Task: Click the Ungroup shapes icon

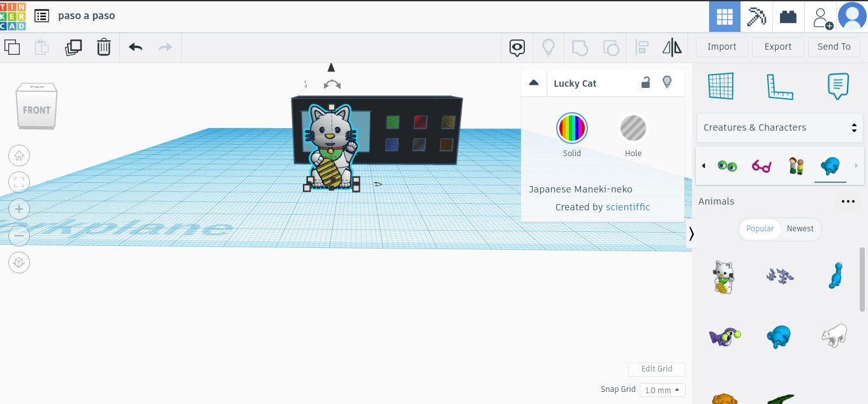Action: (x=610, y=47)
